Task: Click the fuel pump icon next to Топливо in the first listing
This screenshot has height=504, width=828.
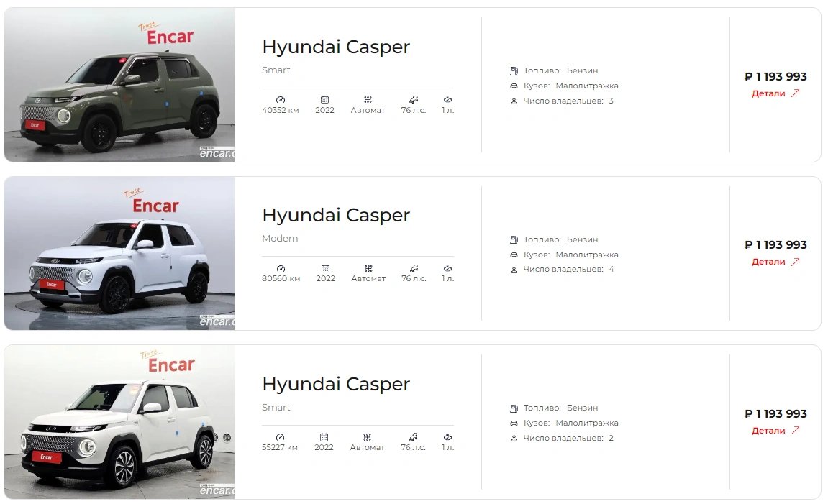Action: pos(514,70)
